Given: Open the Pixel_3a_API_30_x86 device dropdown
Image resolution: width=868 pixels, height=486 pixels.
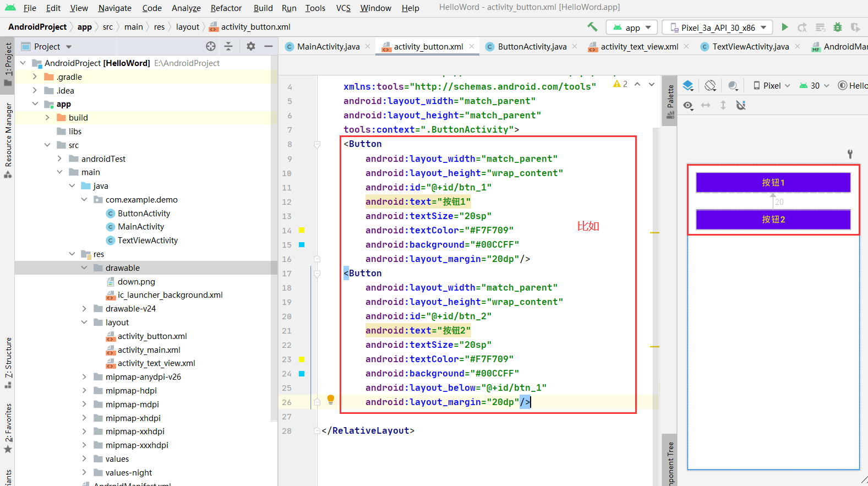Looking at the screenshot, I should [718, 28].
